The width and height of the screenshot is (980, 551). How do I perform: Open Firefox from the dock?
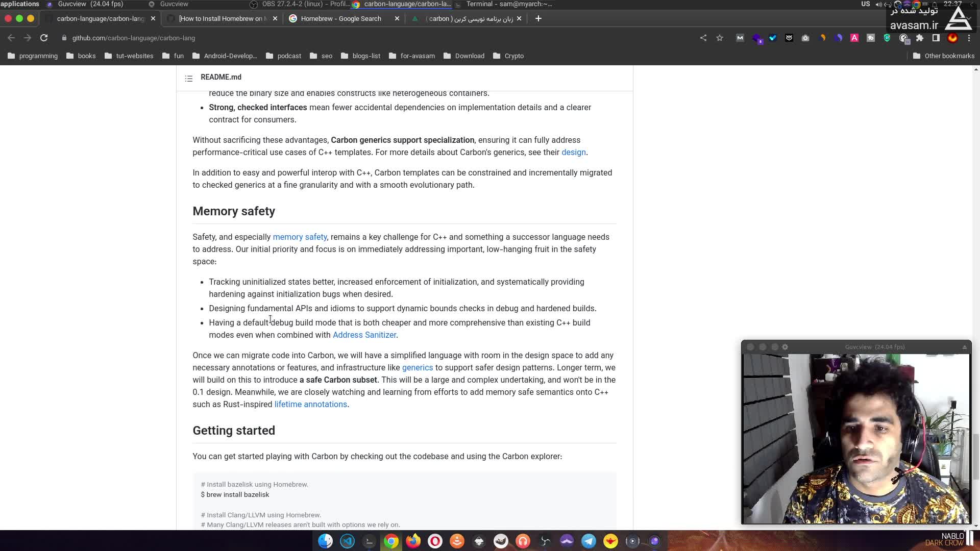413,541
